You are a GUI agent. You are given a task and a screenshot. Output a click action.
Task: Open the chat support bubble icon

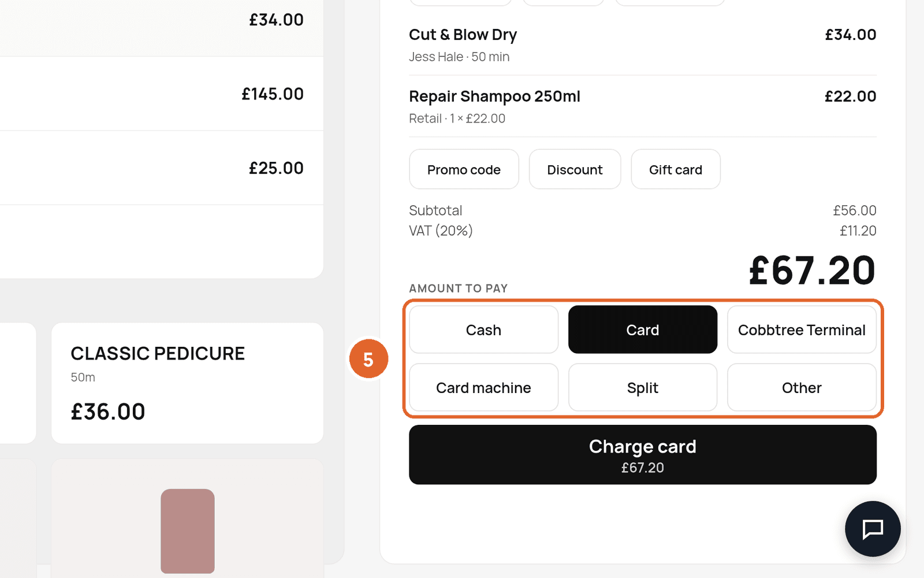873,529
